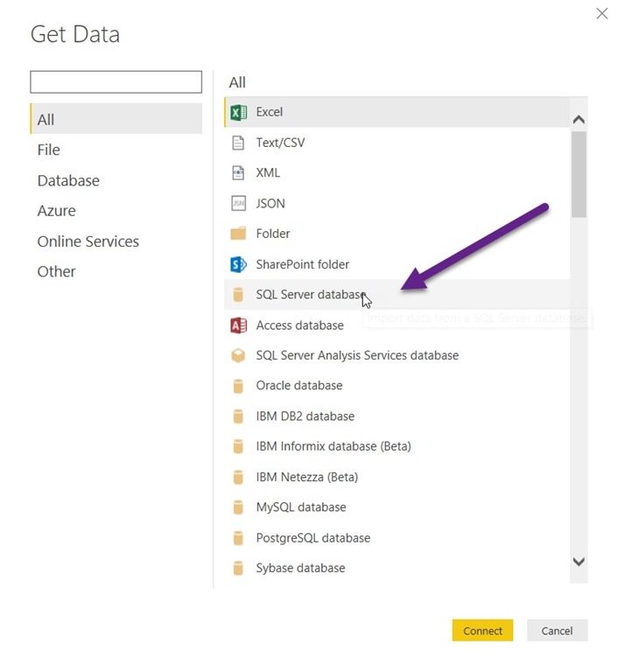Image resolution: width=618 pixels, height=672 pixels.
Task: Select the XML label text
Action: tap(268, 173)
